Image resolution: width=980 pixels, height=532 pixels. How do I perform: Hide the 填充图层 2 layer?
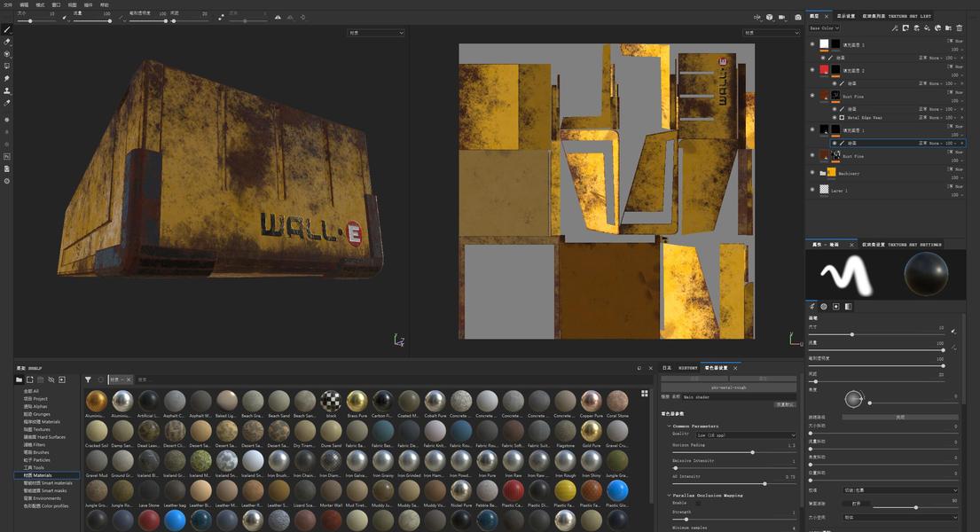tap(812, 70)
